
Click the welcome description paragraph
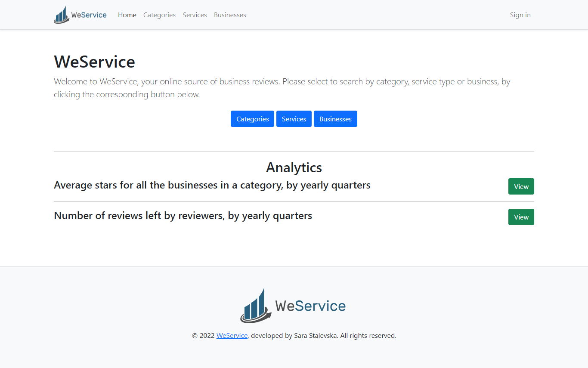(x=282, y=88)
